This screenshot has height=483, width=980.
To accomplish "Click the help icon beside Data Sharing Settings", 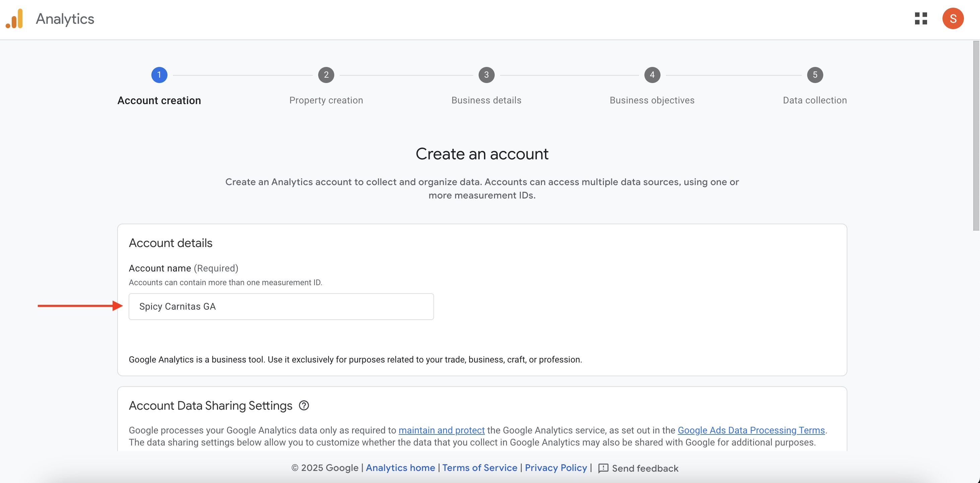I will point(303,405).
